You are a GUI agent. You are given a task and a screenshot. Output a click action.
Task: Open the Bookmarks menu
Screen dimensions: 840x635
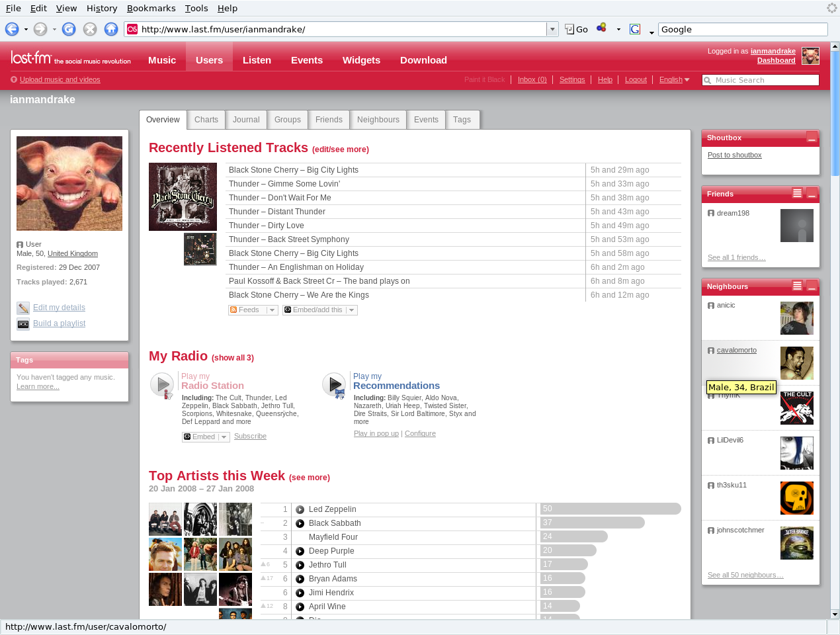pyautogui.click(x=151, y=8)
